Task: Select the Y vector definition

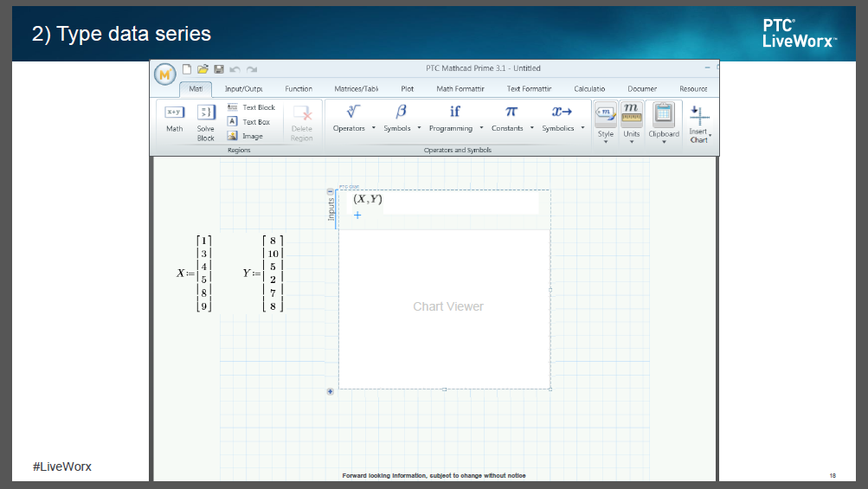Action: click(263, 273)
